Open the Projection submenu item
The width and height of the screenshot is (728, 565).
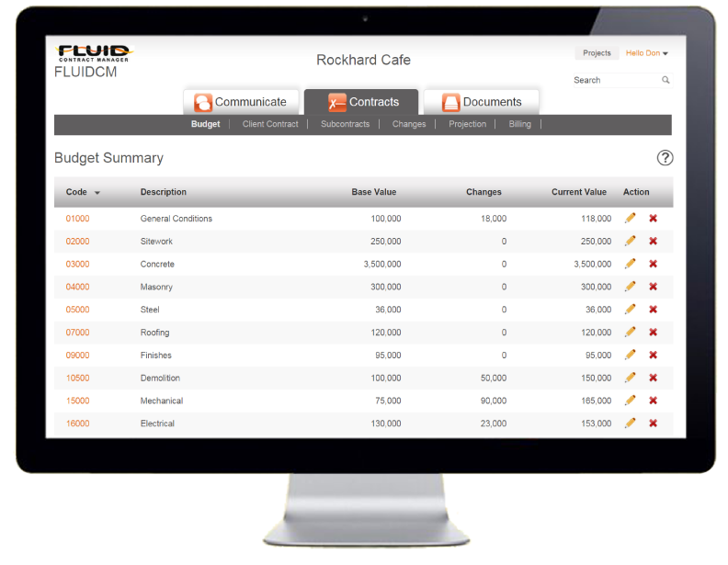467,124
